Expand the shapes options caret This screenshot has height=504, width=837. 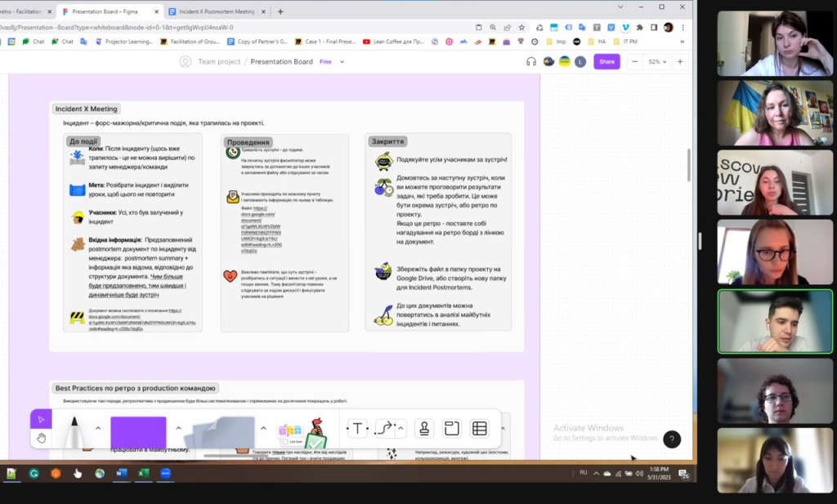coord(178,428)
